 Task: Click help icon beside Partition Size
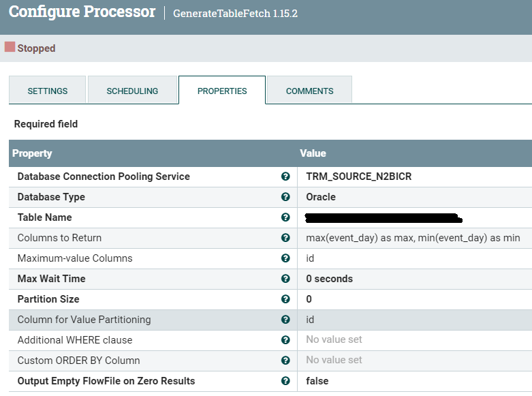[x=285, y=299]
